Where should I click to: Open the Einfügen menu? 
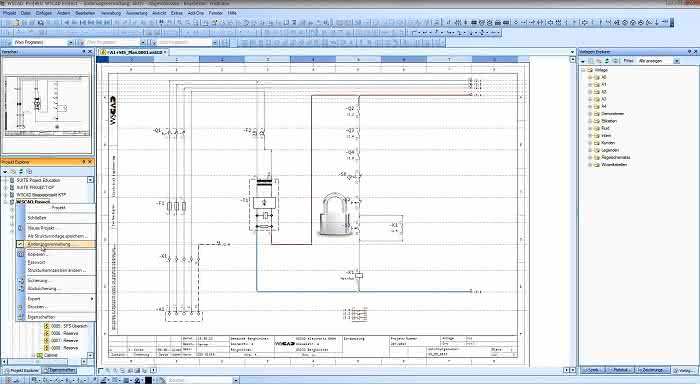pos(44,13)
